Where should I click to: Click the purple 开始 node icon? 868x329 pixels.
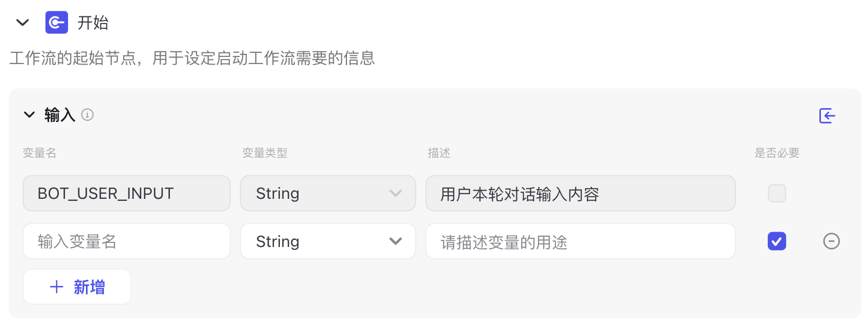(56, 23)
